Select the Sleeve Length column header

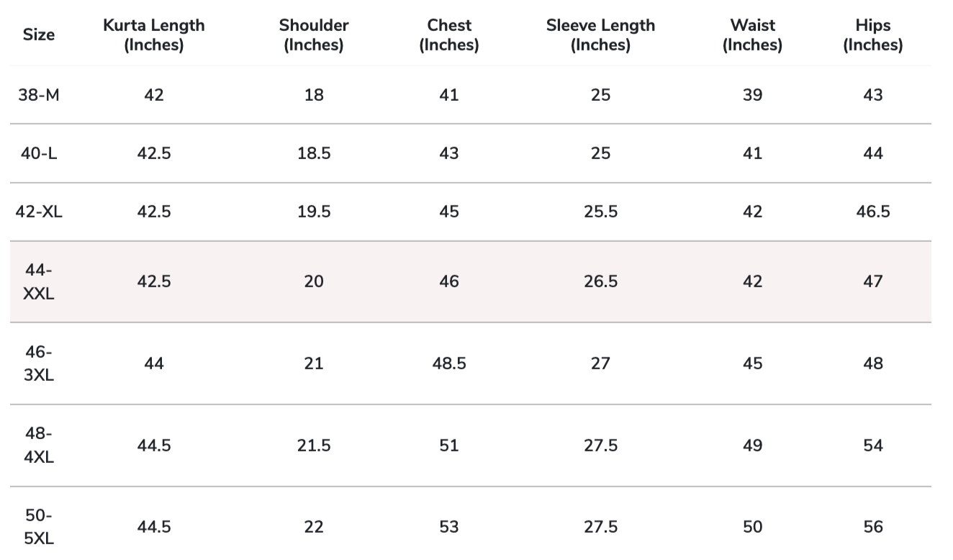(x=600, y=35)
